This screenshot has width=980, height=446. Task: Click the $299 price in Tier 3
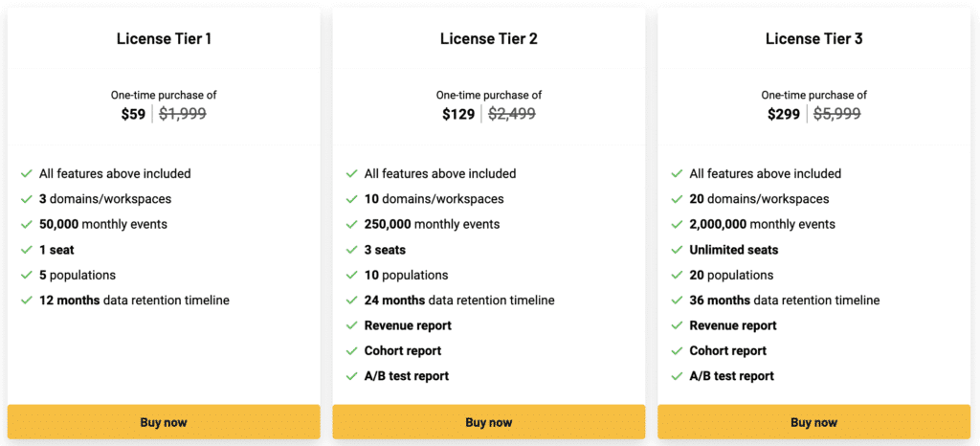pyautogui.click(x=784, y=114)
